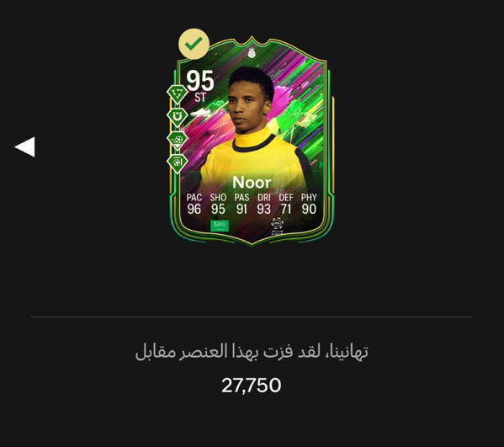Click the PAC 96 stat
Screen dimensions: 504x447
click(194, 204)
